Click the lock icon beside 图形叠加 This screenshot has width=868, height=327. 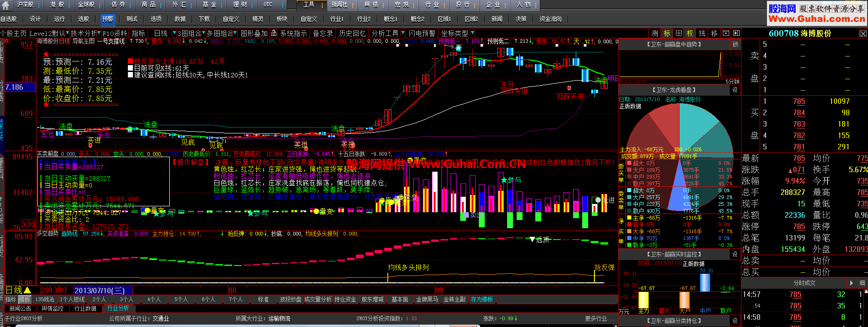[274, 33]
